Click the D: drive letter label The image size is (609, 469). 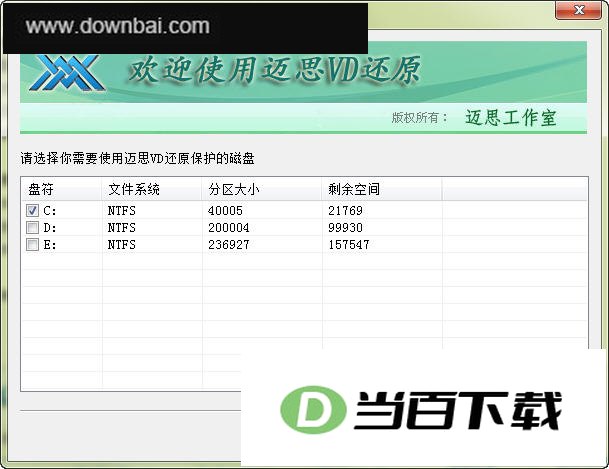click(50, 228)
